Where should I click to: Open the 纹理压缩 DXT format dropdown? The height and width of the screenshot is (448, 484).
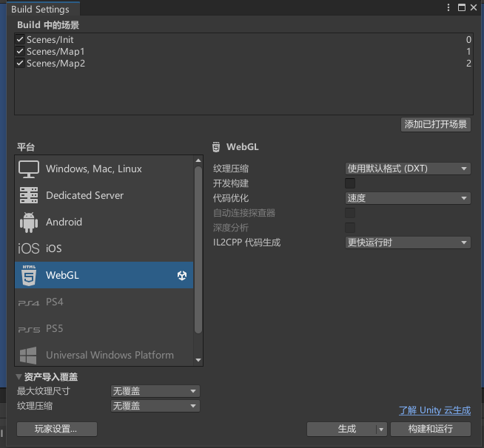click(x=408, y=169)
